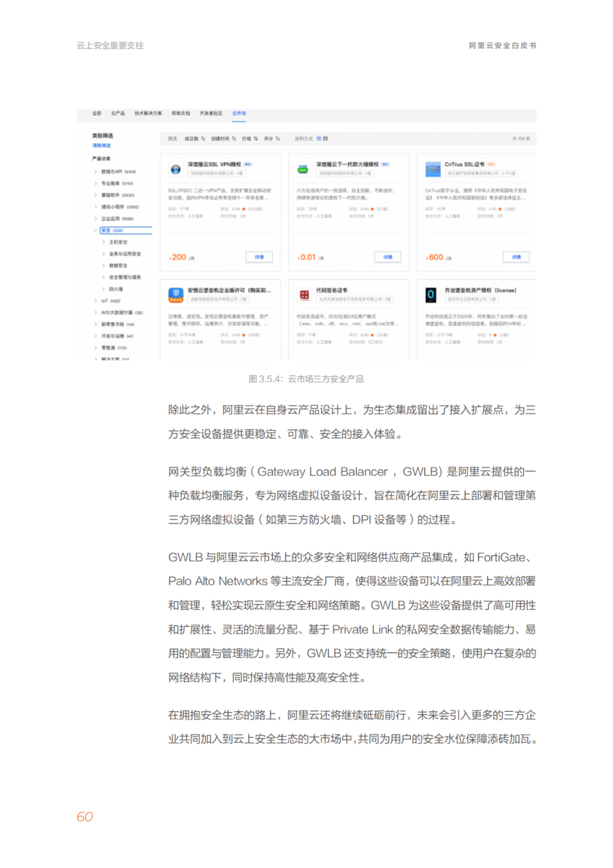The height and width of the screenshot is (868, 613).
Task: Expand the 数据与API category
Action: pyautogui.click(x=95, y=171)
